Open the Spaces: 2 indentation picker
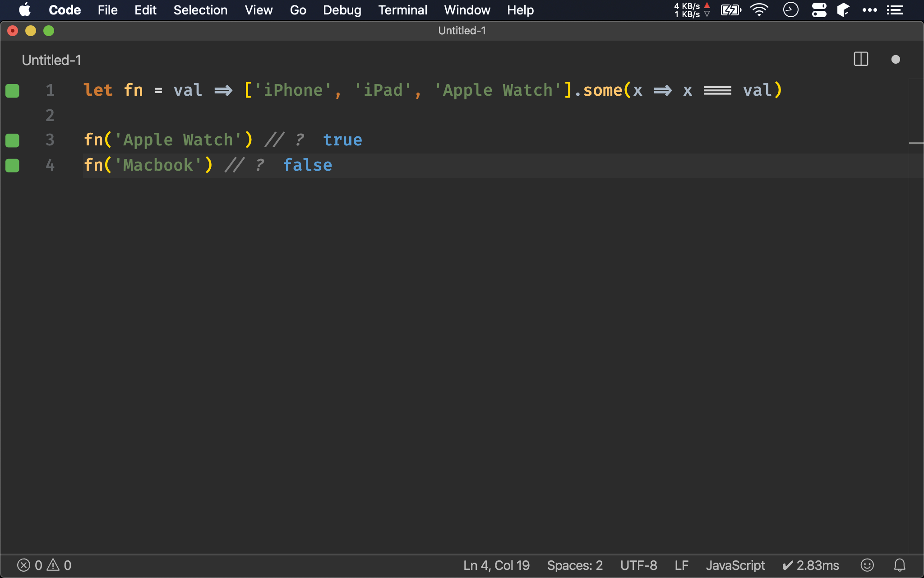 click(x=575, y=565)
